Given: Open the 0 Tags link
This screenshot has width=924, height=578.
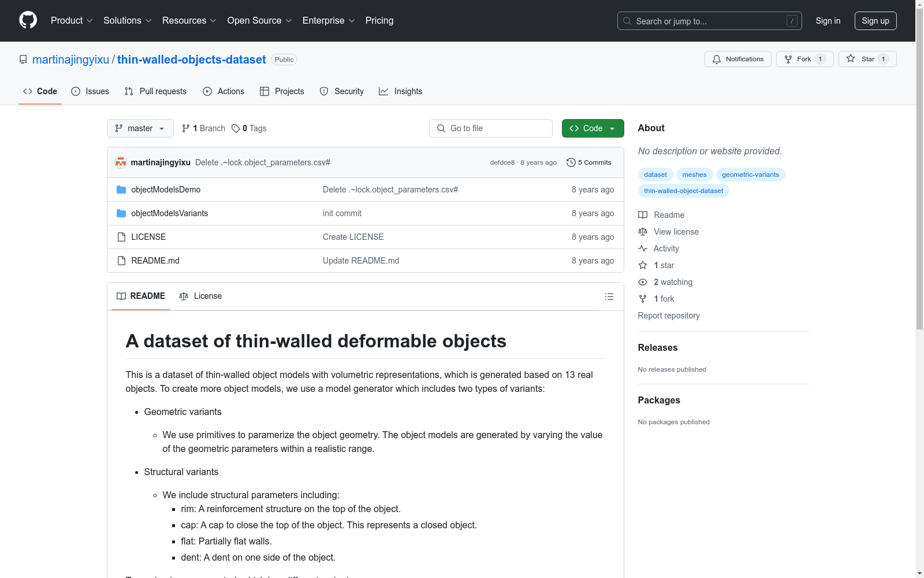Looking at the screenshot, I should [x=249, y=128].
